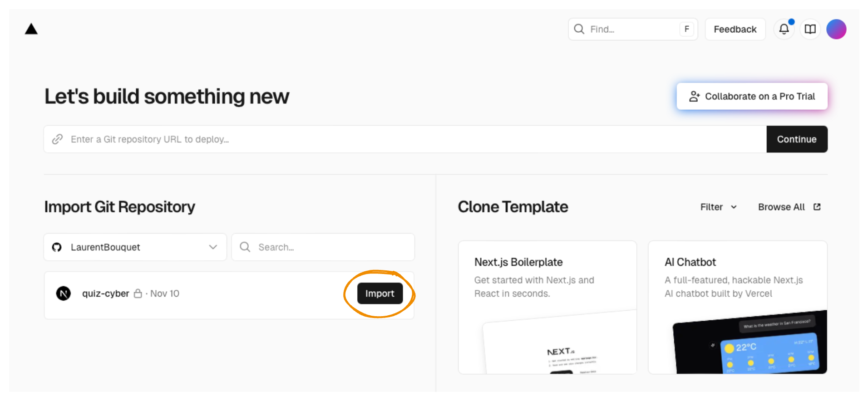This screenshot has height=401, width=868.
Task: Click the external link icon beside Browse All
Action: click(817, 207)
